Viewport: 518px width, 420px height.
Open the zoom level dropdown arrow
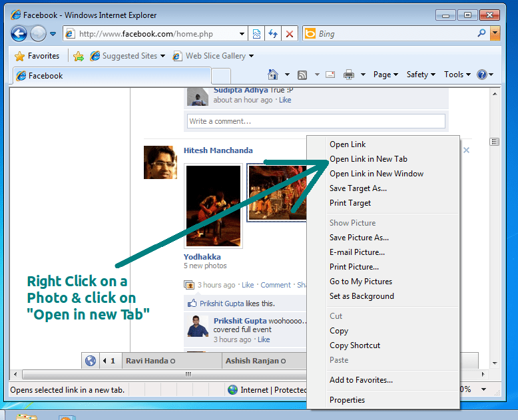[483, 389]
